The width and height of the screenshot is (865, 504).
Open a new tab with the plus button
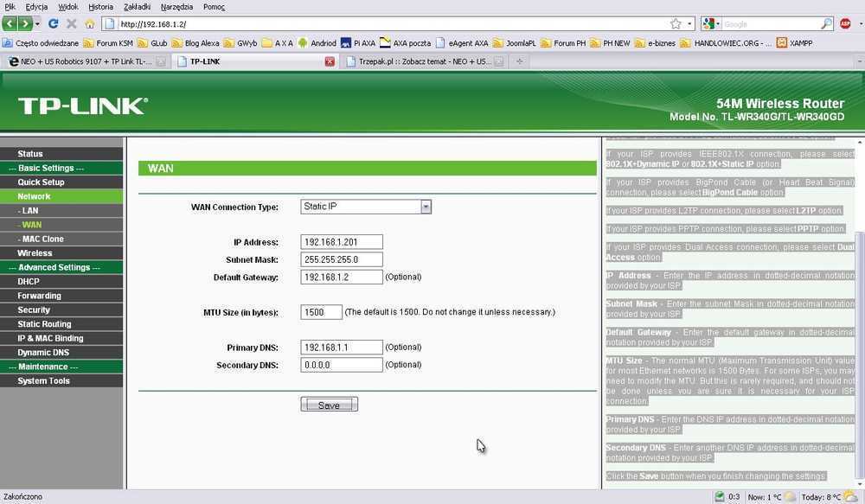pos(519,61)
